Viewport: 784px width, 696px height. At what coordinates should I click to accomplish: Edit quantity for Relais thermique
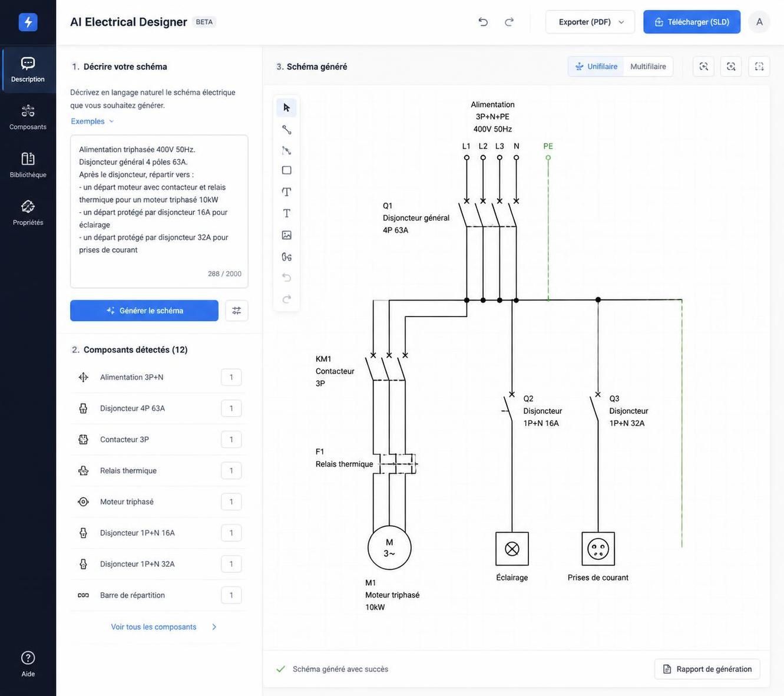[231, 471]
